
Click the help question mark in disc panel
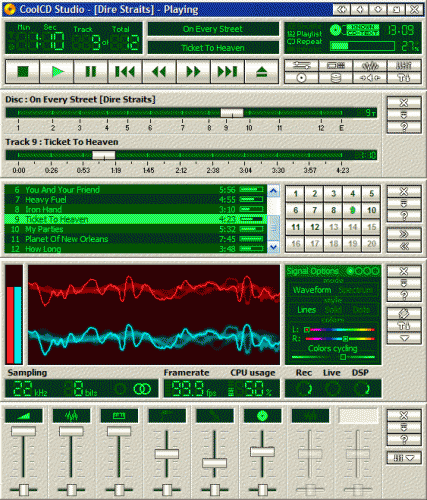click(x=404, y=127)
